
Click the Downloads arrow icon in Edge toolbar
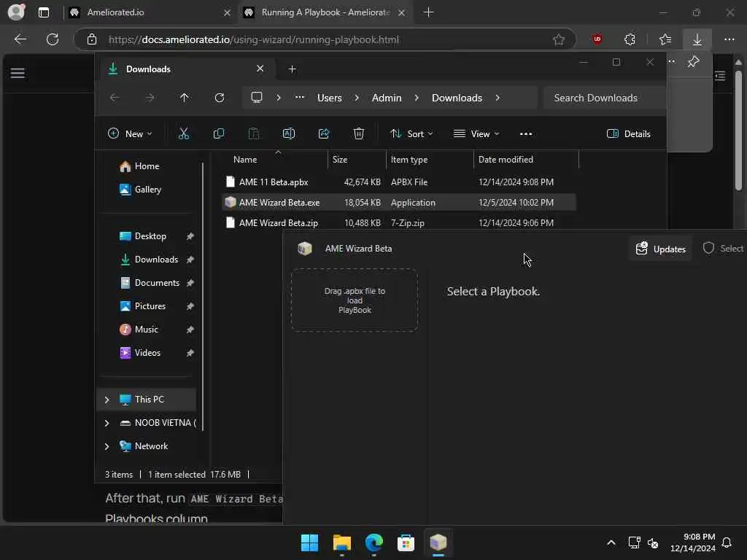(x=697, y=39)
